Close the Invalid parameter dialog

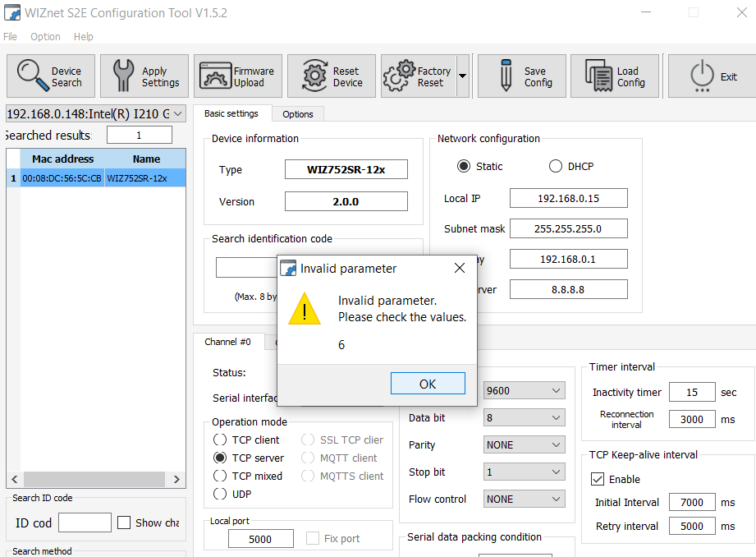point(460,268)
